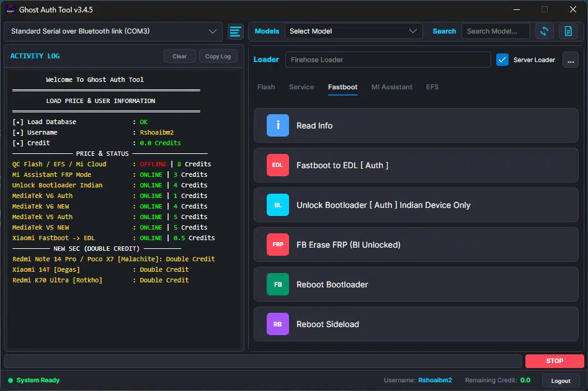
Task: Click the Firehose Loader input field
Action: tap(388, 60)
